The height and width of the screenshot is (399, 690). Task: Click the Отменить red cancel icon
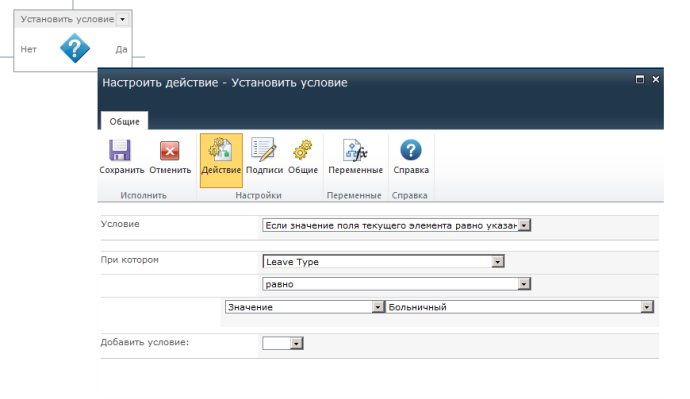169,151
